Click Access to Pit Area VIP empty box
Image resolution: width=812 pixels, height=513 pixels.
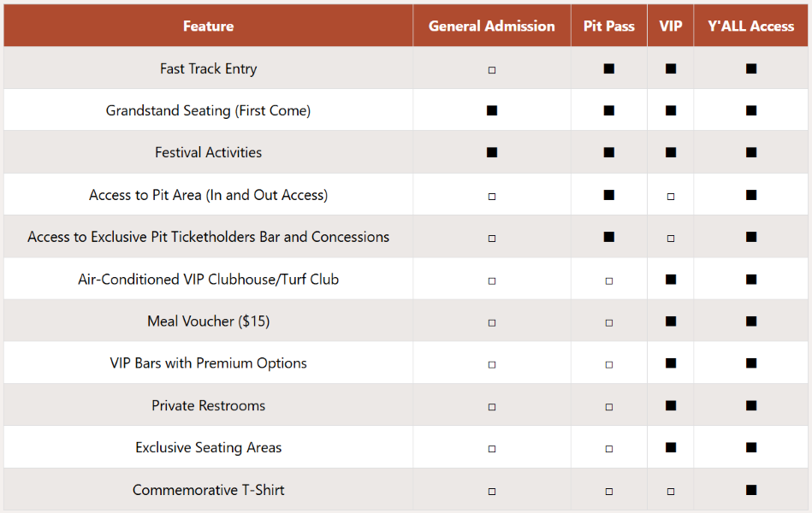671,196
